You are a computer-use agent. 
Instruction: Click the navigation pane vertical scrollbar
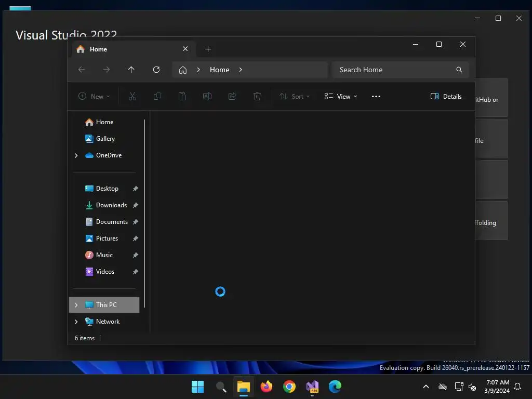pos(144,214)
